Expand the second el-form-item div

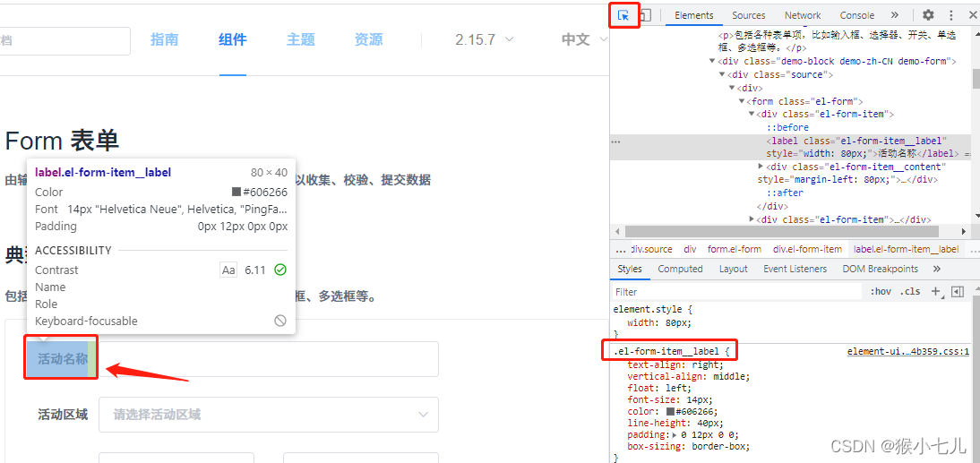(752, 219)
